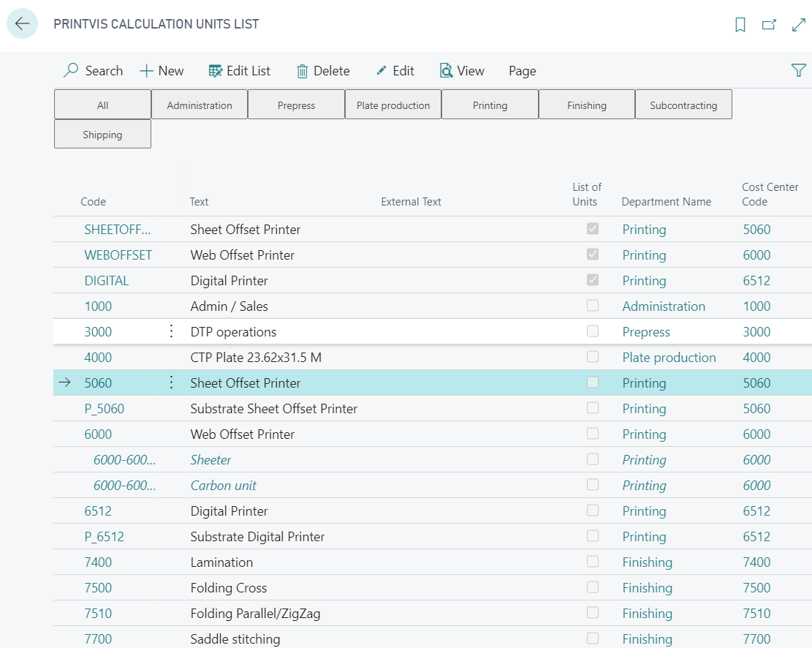Open cost center 7400 link
This screenshot has height=648, width=812.
pyautogui.click(x=756, y=562)
